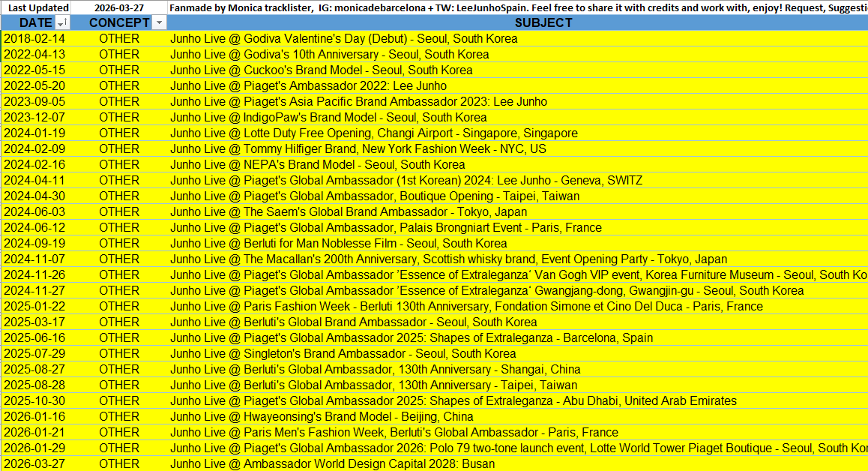This screenshot has width=868, height=471.
Task: Select date cell 2024-04-11
Action: (x=36, y=181)
